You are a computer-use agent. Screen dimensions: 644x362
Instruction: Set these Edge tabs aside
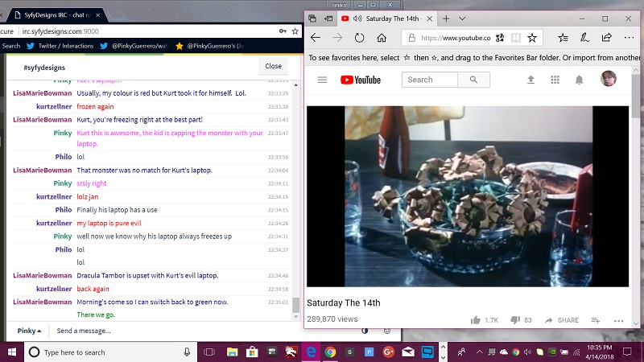point(328,19)
